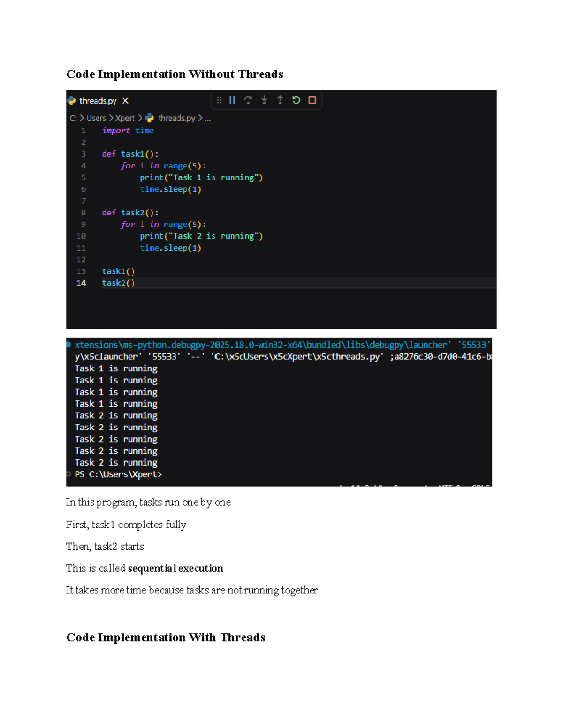This screenshot has height=728, width=563.
Task: Click line number 8 in the gutter
Action: coord(84,213)
